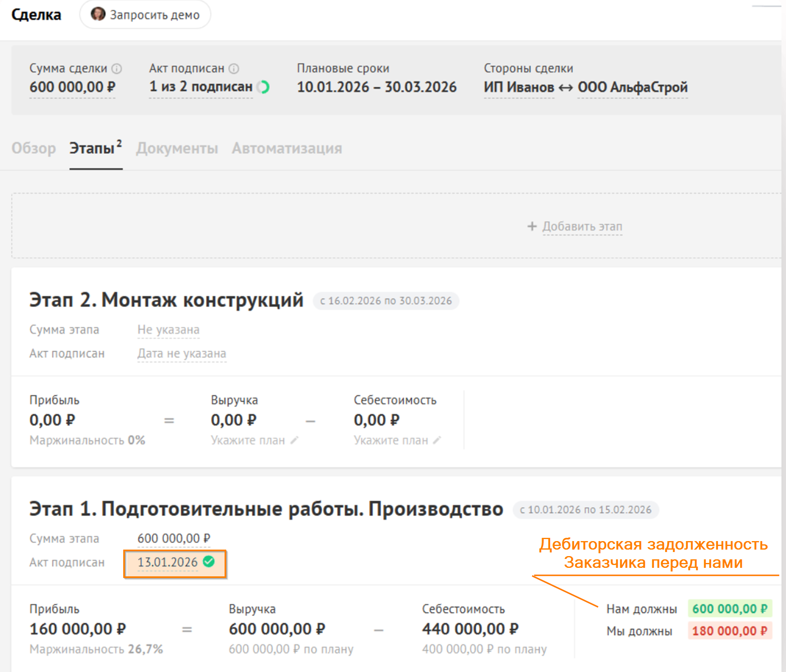786x672 pixels.
Task: Click the Не указана stage amount
Action: [168, 330]
